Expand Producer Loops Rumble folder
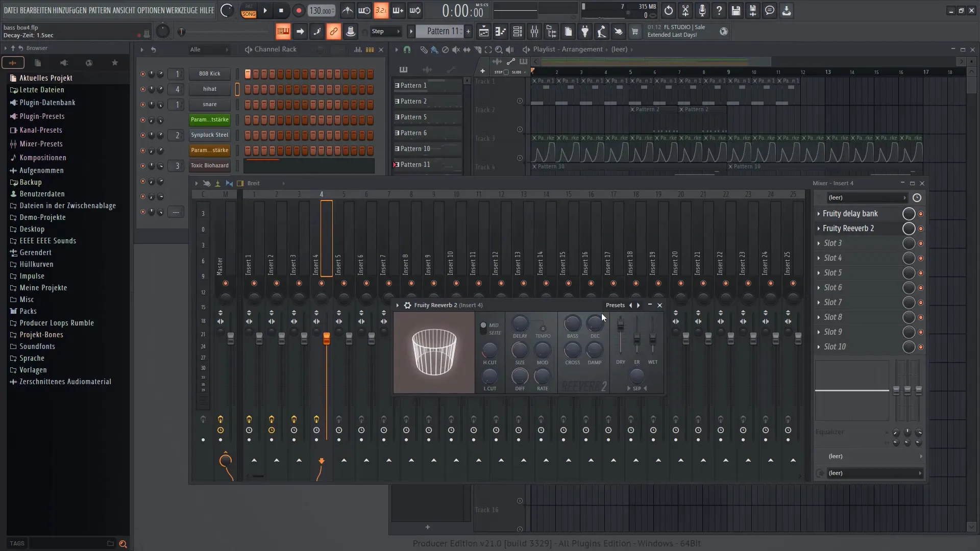This screenshot has width=980, height=551. [x=57, y=323]
